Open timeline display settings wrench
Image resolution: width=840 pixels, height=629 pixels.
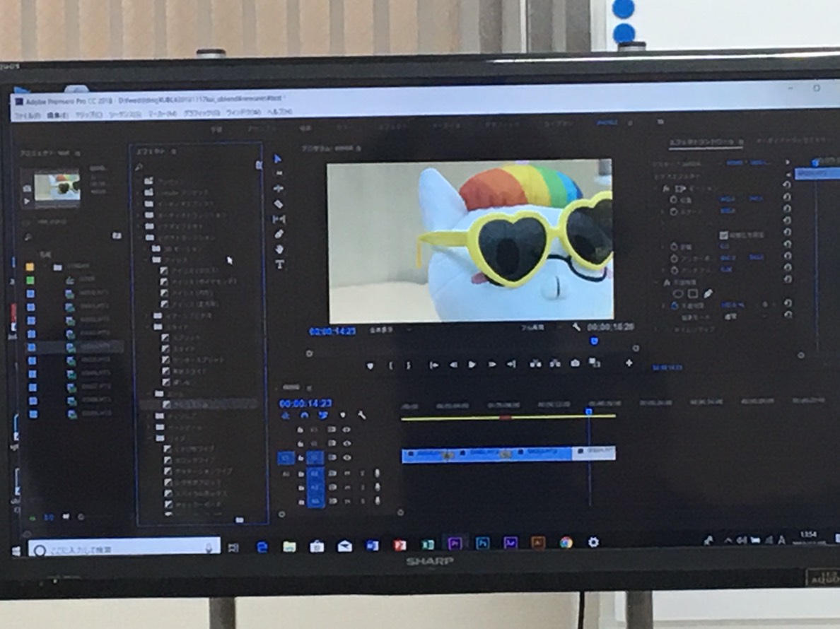coord(361,415)
